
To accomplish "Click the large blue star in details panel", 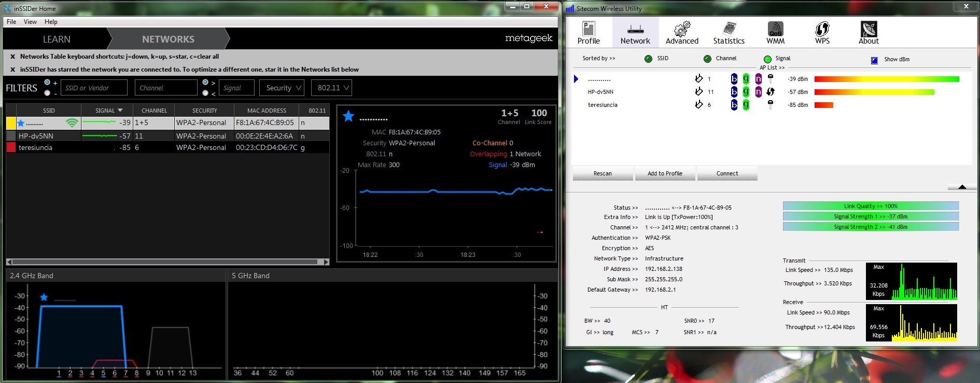I will point(348,116).
